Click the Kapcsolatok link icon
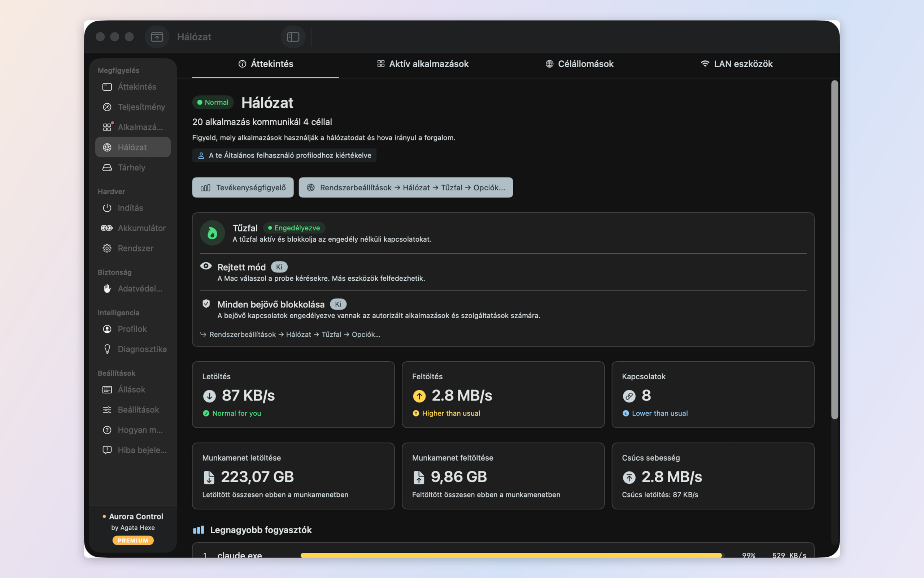This screenshot has height=578, width=924. 629,396
